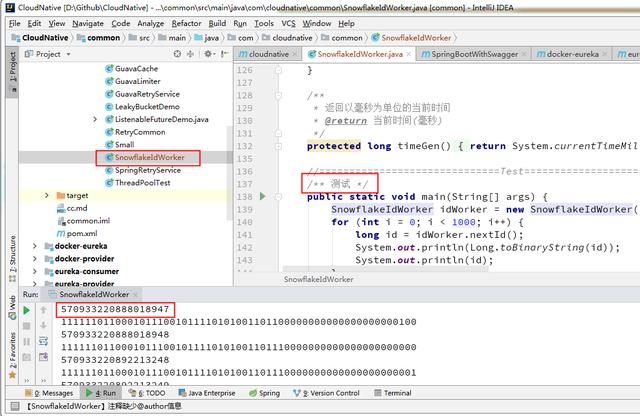The width and height of the screenshot is (640, 416).
Task: Open the 0: Messages tool window
Action: [x=49, y=393]
